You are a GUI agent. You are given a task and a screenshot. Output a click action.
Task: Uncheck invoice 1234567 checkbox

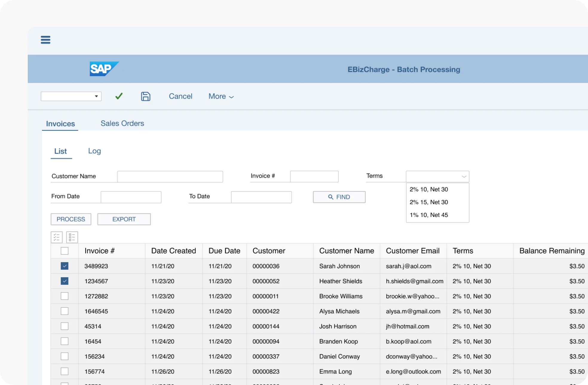point(65,281)
